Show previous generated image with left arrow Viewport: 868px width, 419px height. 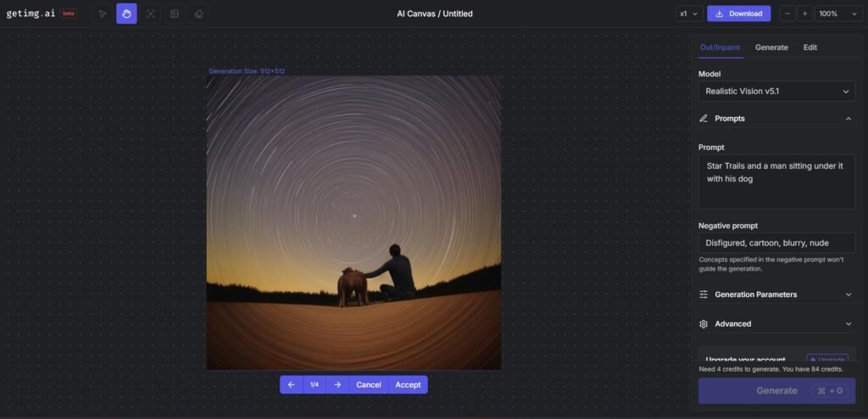point(291,384)
